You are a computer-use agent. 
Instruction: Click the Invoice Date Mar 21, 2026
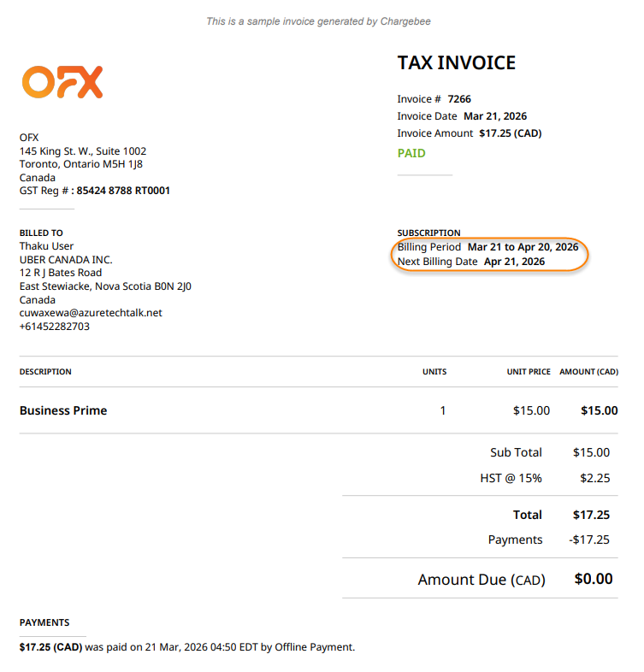pos(494,116)
